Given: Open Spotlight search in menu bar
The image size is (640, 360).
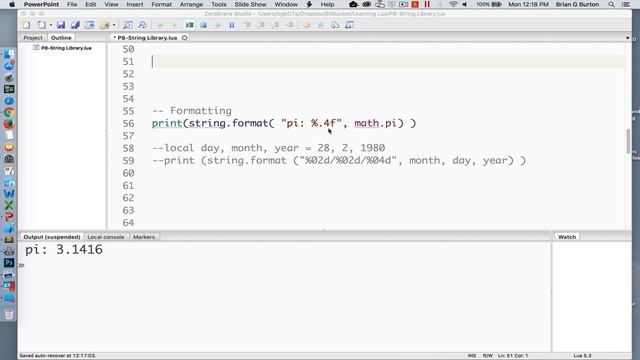Looking at the screenshot, I should tap(611, 4).
